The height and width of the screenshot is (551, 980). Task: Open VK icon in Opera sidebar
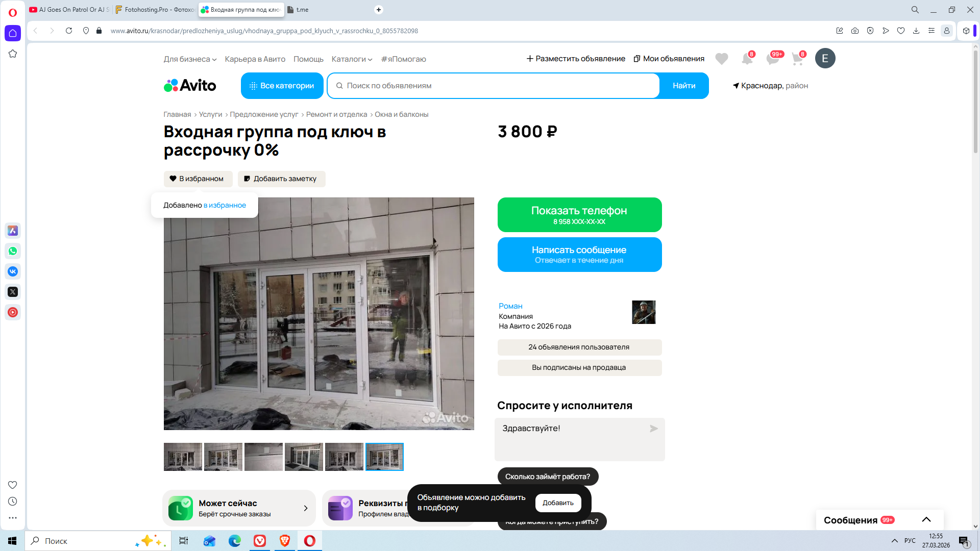[13, 271]
